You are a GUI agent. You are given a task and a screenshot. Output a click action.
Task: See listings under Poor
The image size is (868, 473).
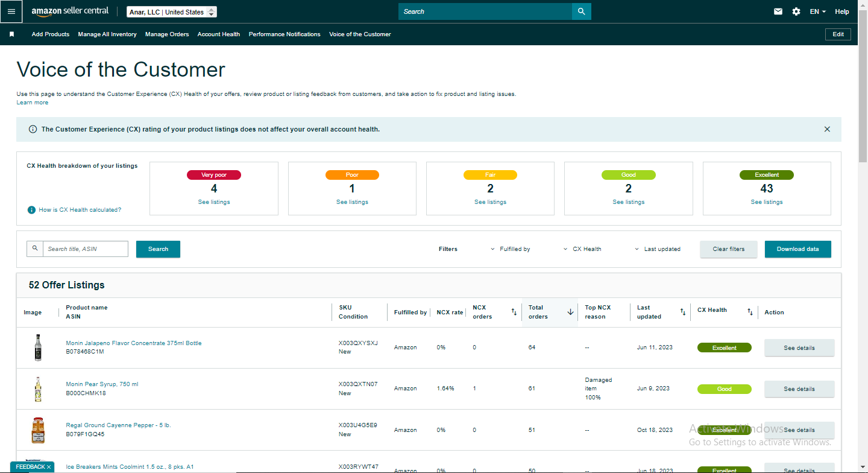coord(352,202)
